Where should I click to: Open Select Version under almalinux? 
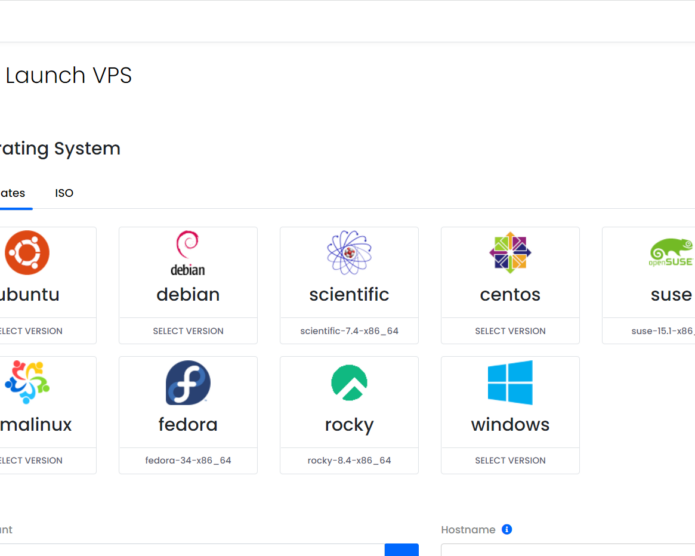click(31, 461)
